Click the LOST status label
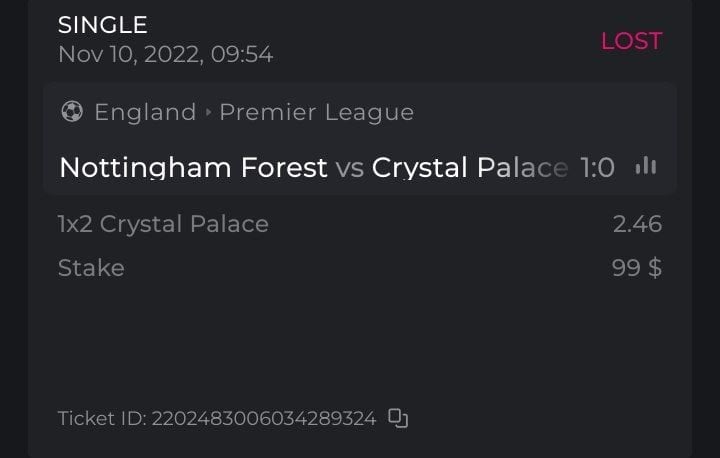This screenshot has height=458, width=720. click(631, 41)
